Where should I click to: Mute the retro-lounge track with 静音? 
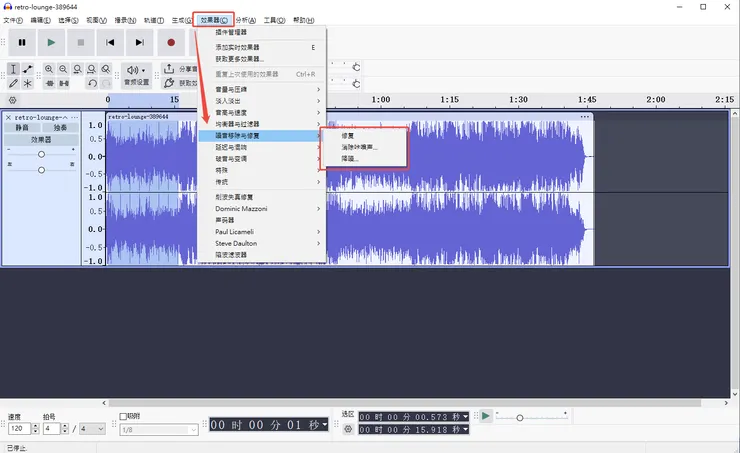pos(22,128)
